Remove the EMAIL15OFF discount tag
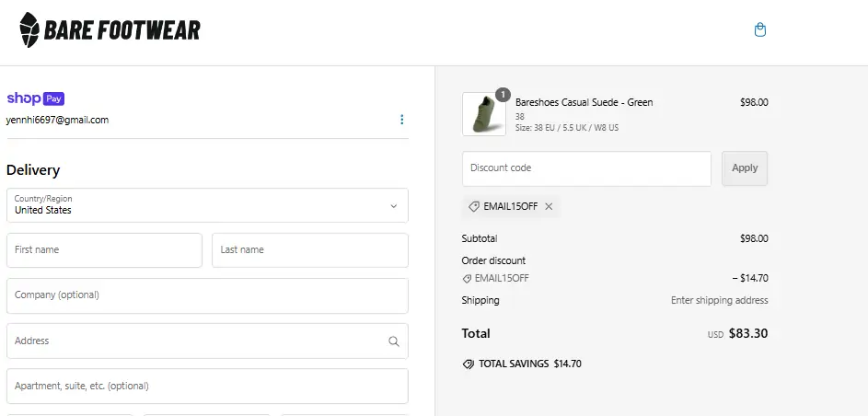Screen dimensions: 868x416 click(x=549, y=207)
